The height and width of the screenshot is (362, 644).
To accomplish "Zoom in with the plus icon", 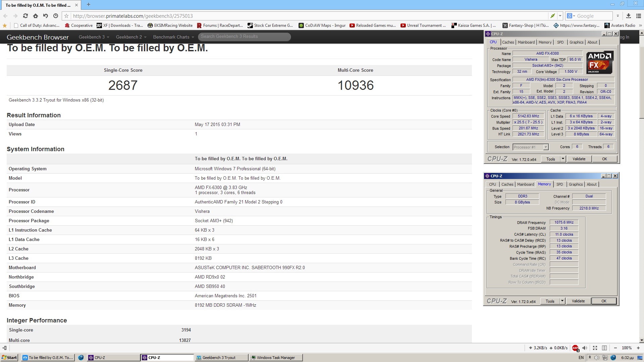I will tap(638, 348).
